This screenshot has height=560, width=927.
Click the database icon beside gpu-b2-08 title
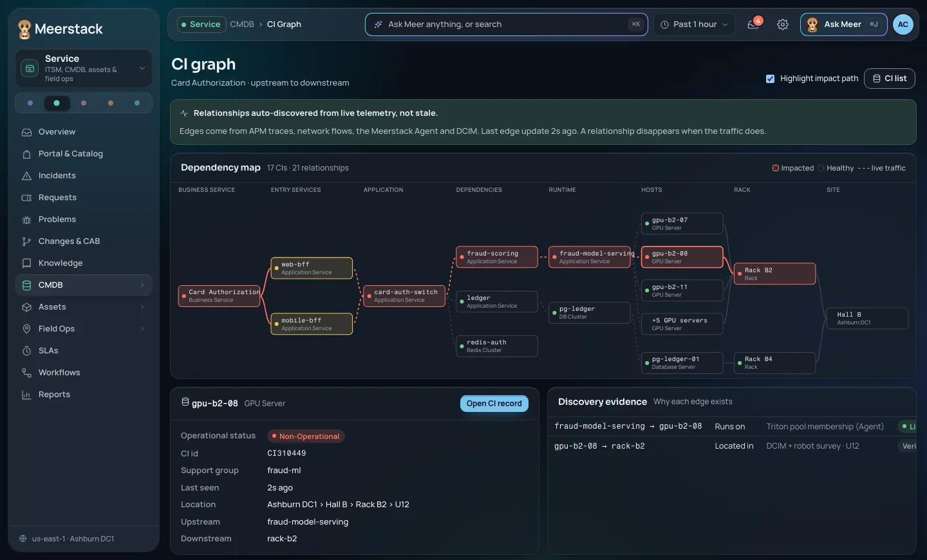tap(185, 402)
